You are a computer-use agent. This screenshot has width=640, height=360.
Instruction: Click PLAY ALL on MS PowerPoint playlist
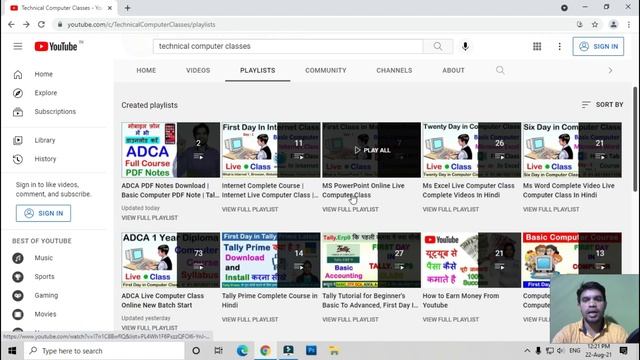(372, 150)
